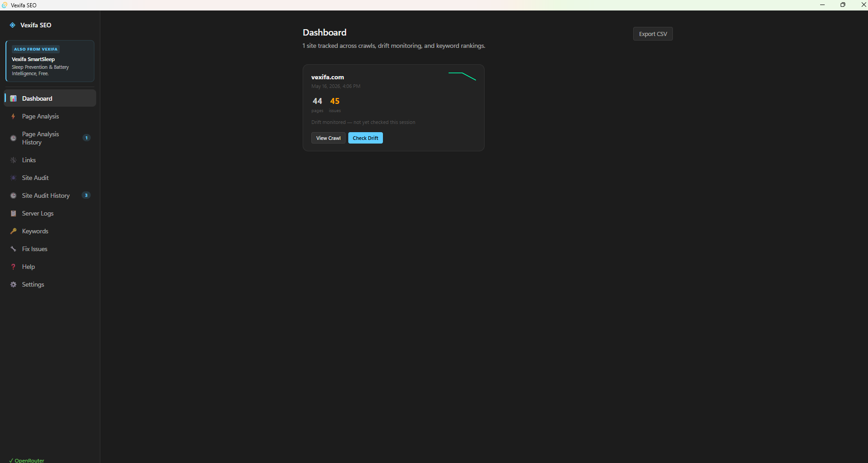868x463 pixels.
Task: Click the 44 pages count
Action: 317,101
